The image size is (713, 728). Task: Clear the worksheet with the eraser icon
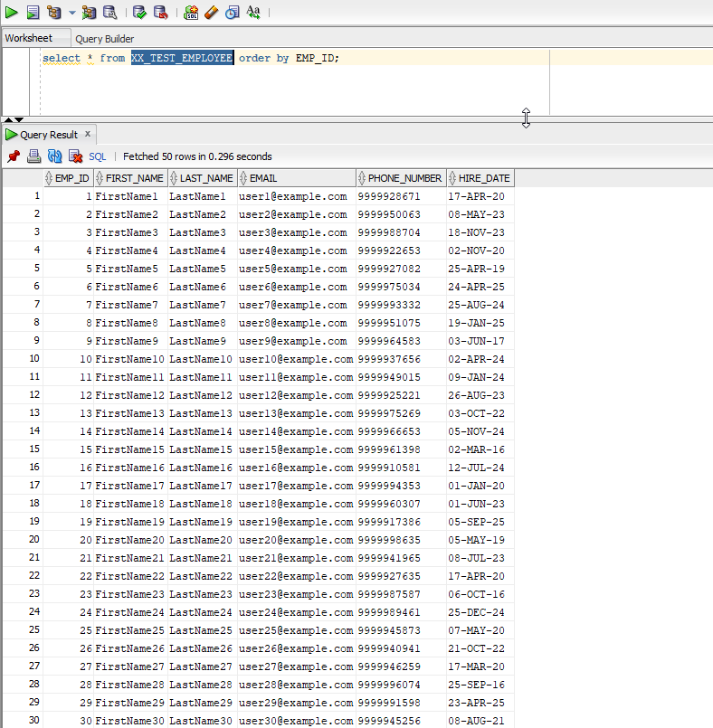[x=212, y=13]
